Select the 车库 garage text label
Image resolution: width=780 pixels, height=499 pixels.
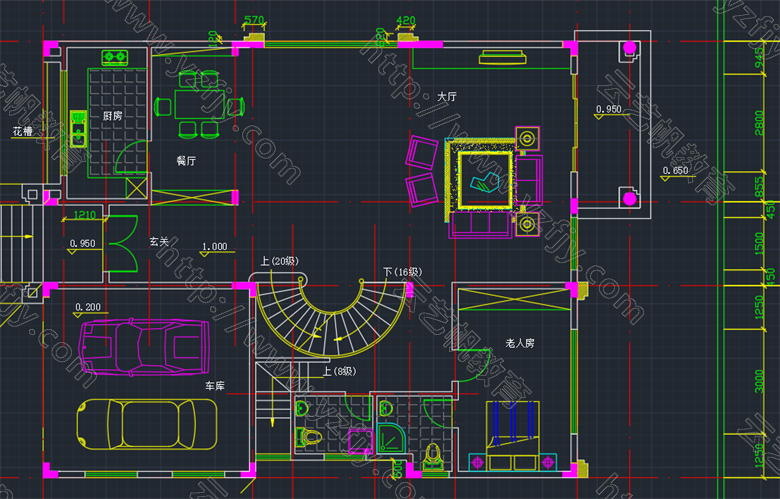click(216, 385)
